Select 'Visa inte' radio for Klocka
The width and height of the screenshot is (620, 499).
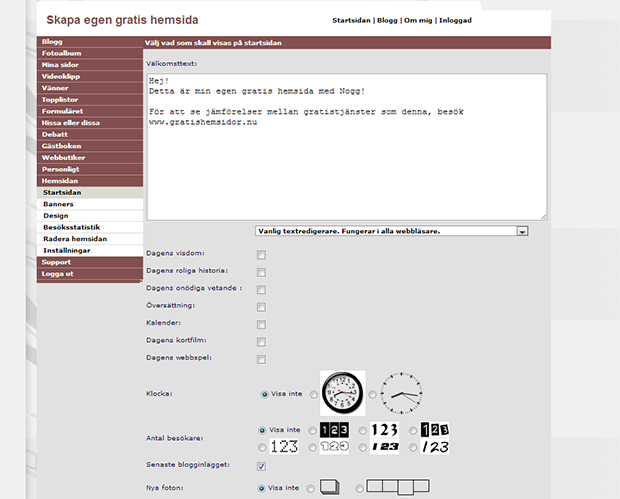[x=265, y=394]
